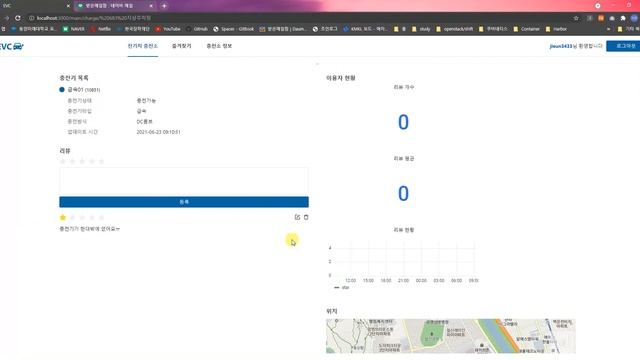The height and width of the screenshot is (360, 640).
Task: Click the browser address bar
Action: (298, 18)
